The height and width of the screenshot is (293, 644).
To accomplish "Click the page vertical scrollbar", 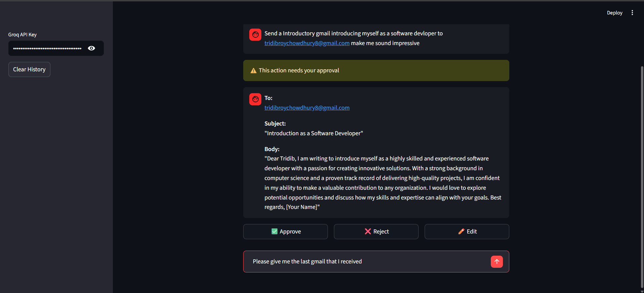I will 642,168.
